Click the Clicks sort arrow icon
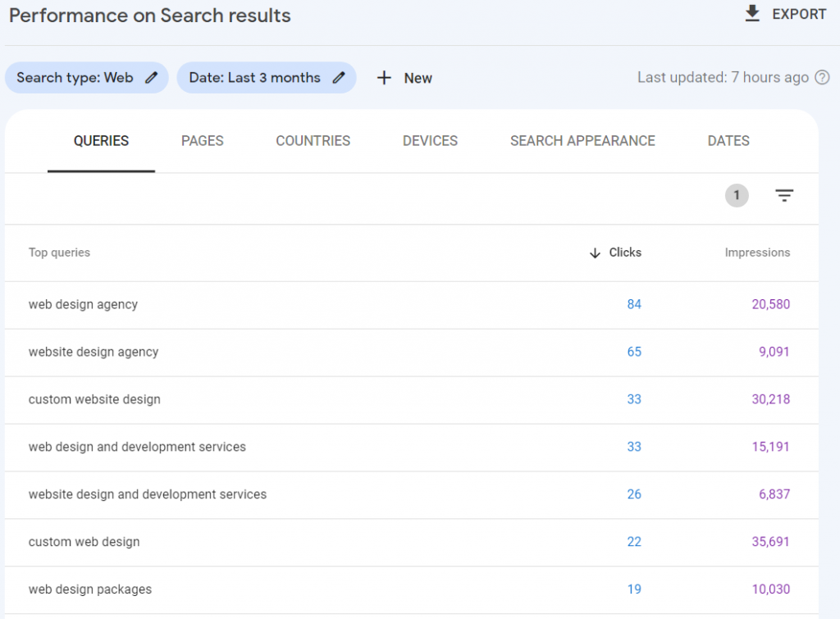The width and height of the screenshot is (840, 619). click(x=596, y=253)
